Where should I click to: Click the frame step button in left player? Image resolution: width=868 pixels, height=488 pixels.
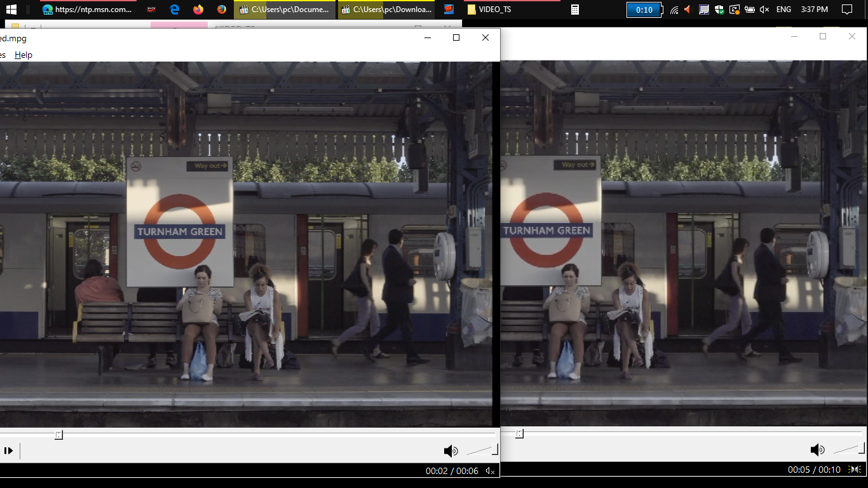8,451
